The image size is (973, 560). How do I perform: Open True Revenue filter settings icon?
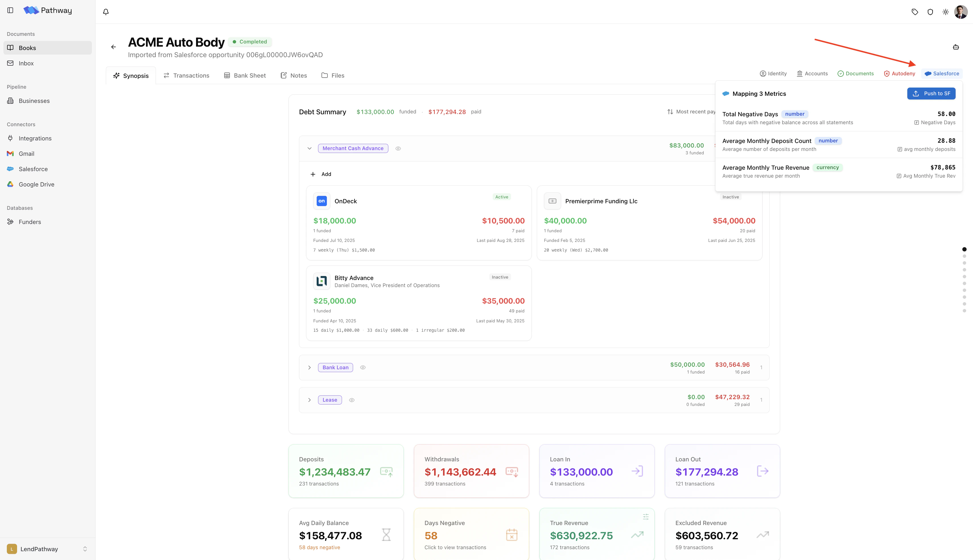tap(646, 517)
